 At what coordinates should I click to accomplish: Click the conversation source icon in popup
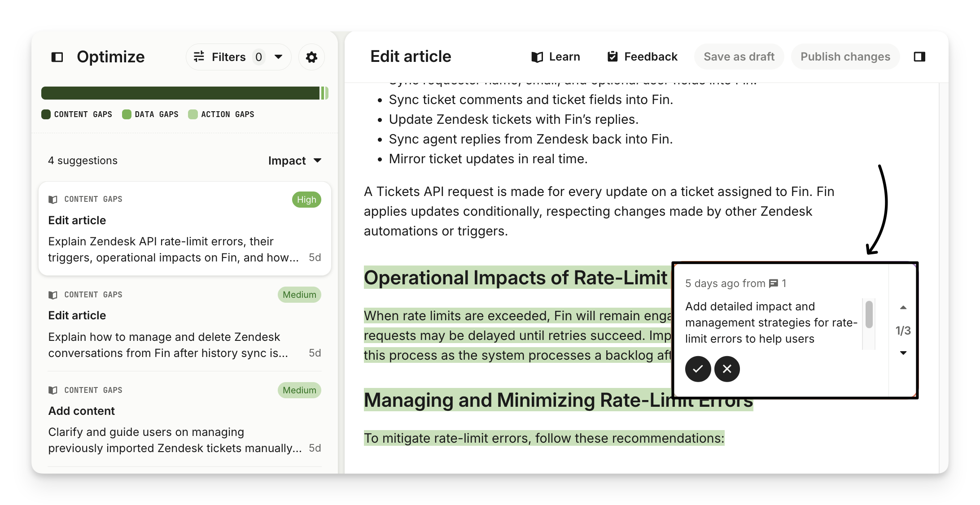[773, 283]
